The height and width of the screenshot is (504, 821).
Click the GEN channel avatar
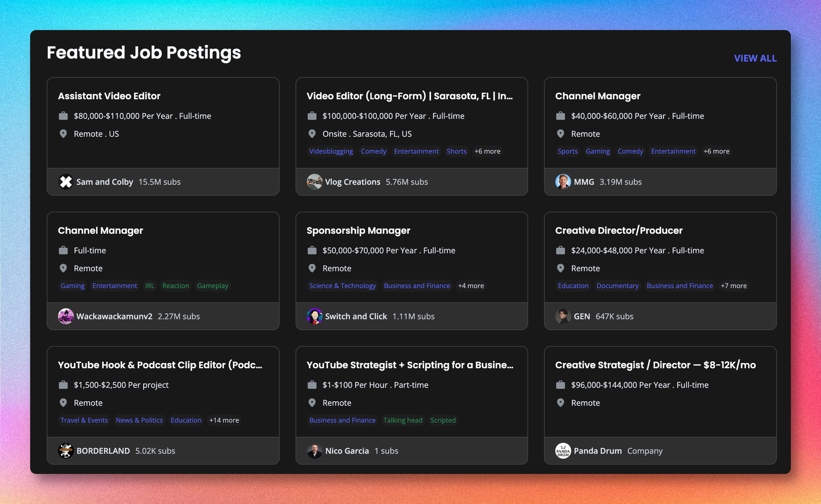563,316
